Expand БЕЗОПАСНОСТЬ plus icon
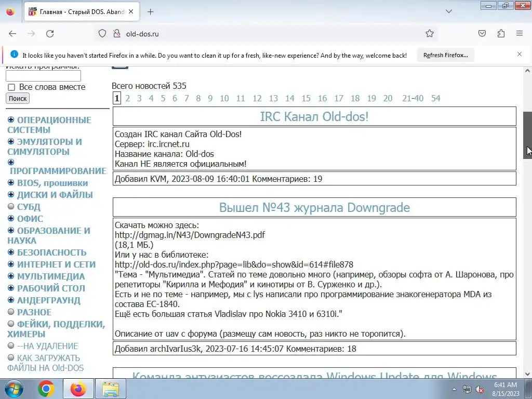Viewport: 532px width, 399px height. (x=11, y=252)
